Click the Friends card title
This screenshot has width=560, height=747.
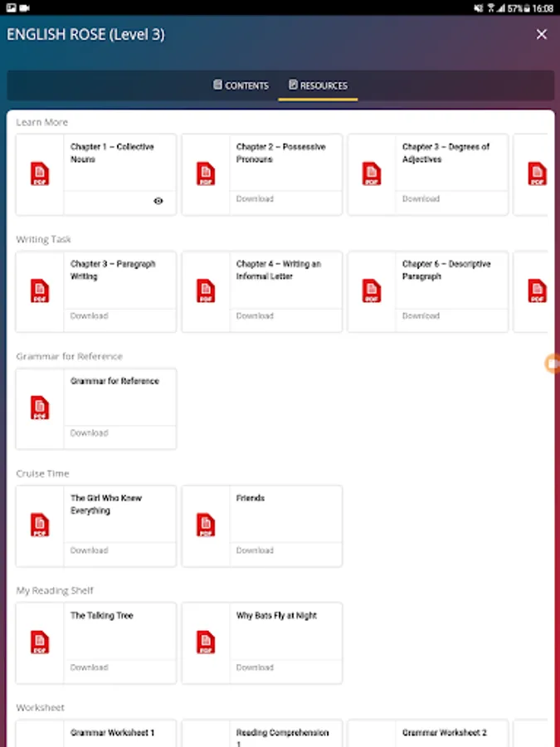click(251, 498)
